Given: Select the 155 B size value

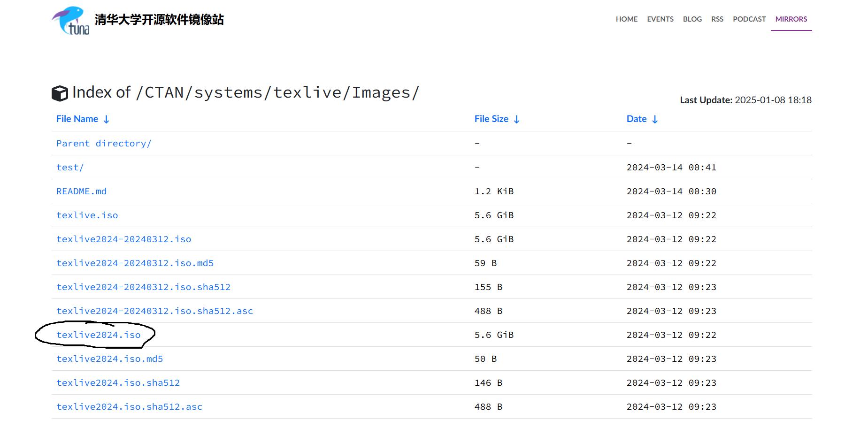Looking at the screenshot, I should [x=489, y=287].
